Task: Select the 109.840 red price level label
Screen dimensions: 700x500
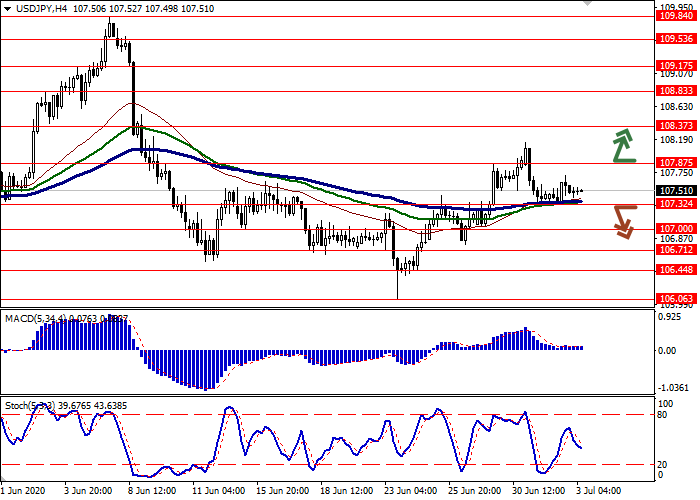Action: 676,16
